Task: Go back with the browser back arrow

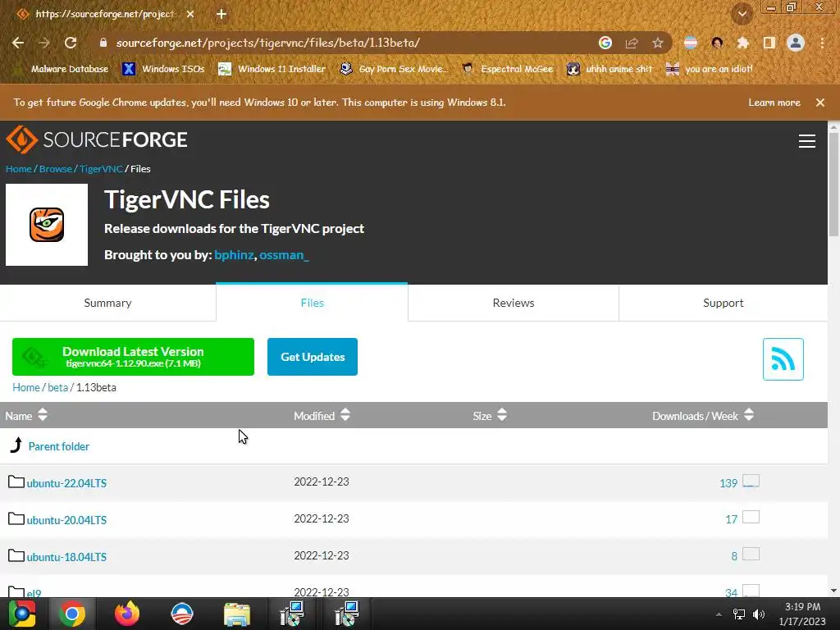Action: click(18, 43)
